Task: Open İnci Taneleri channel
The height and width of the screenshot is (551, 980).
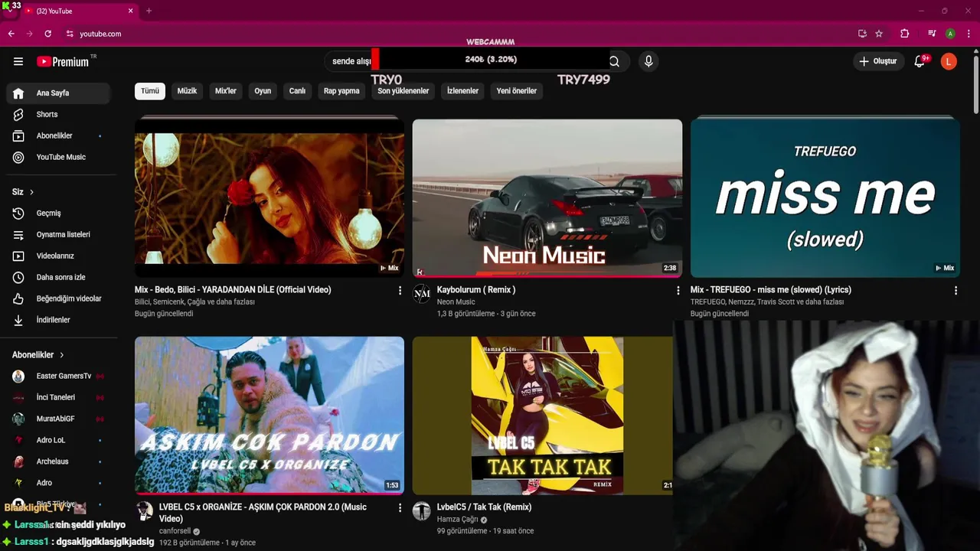Action: [59, 397]
